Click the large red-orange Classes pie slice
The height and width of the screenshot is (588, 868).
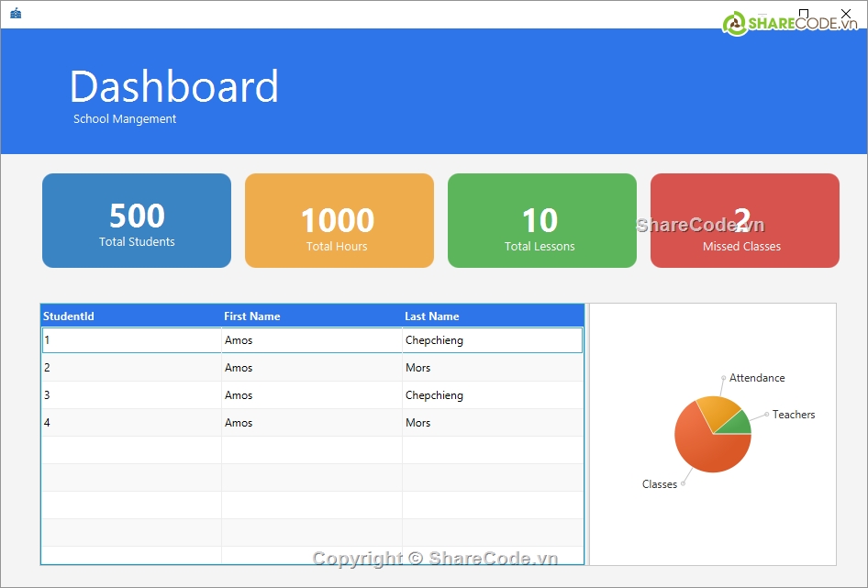click(707, 451)
